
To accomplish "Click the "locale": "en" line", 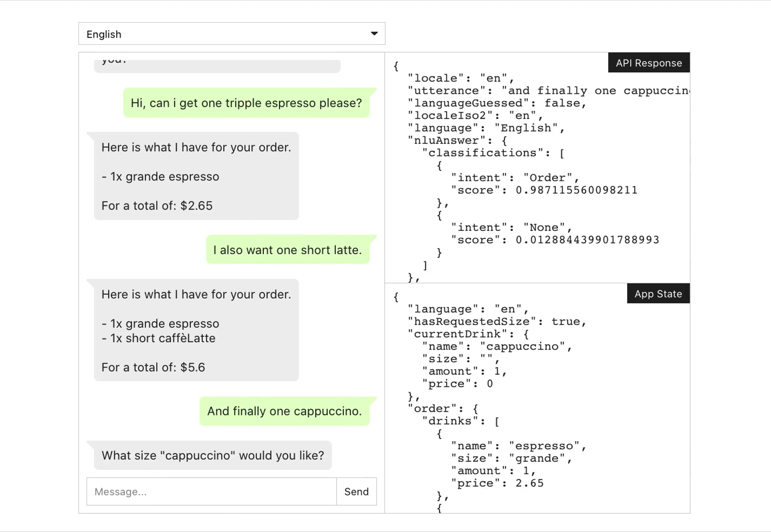I will tap(461, 78).
